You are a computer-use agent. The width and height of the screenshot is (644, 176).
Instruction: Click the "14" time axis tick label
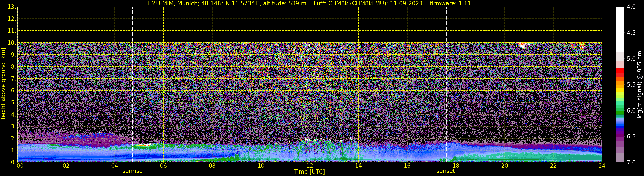click(x=358, y=166)
